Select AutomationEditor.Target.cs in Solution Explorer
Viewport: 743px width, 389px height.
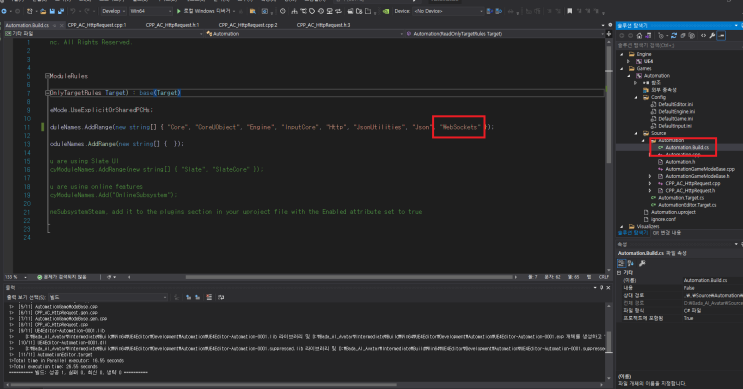(x=687, y=205)
